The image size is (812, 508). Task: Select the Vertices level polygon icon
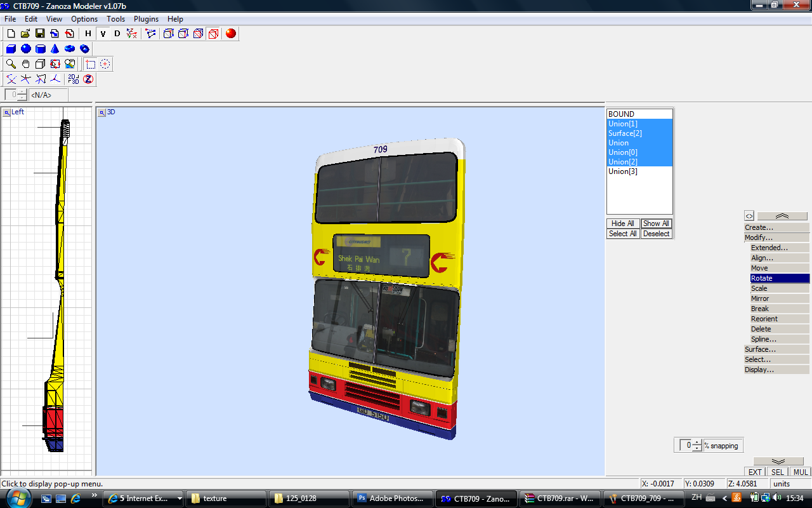(x=151, y=34)
